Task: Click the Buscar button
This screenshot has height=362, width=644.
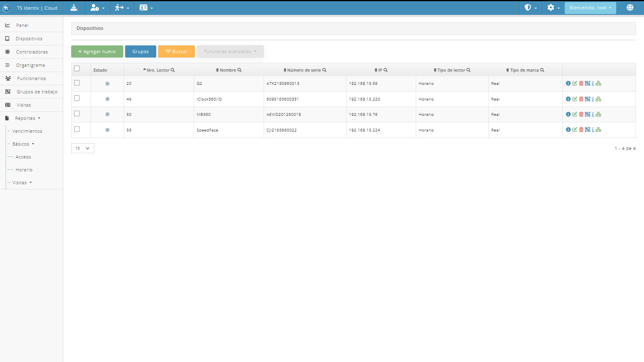Action: tap(176, 51)
